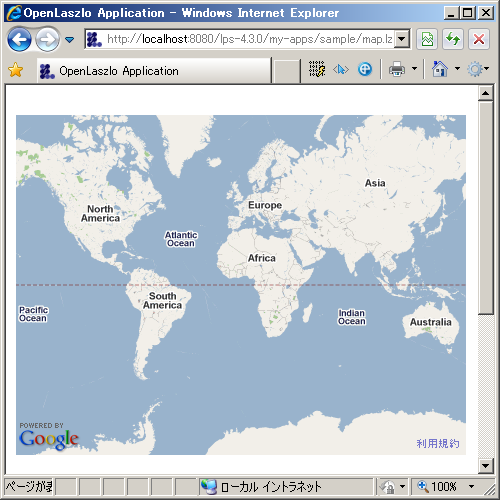Screen dimensions: 500x500
Task: Select the OpenLaszlo Application tab
Action: [154, 71]
